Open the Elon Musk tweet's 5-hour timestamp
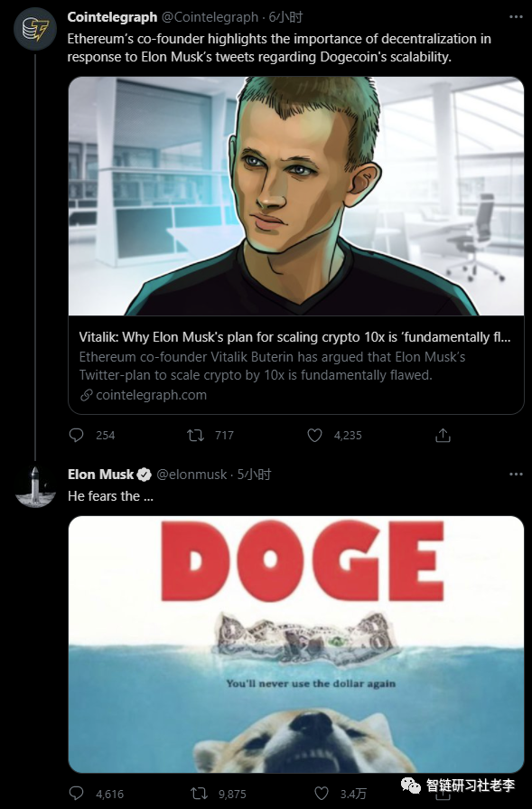The height and width of the screenshot is (809, 532). click(x=254, y=475)
